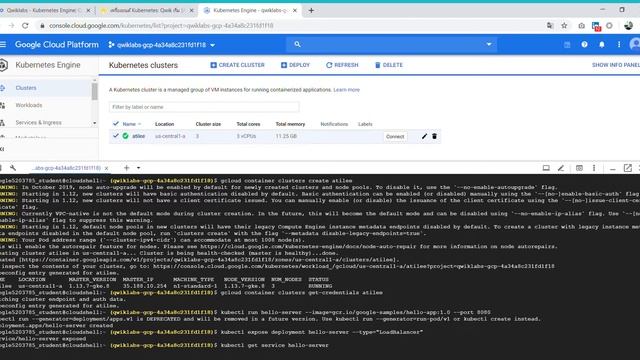Open the notifications bell in GCP header

tap(602, 44)
